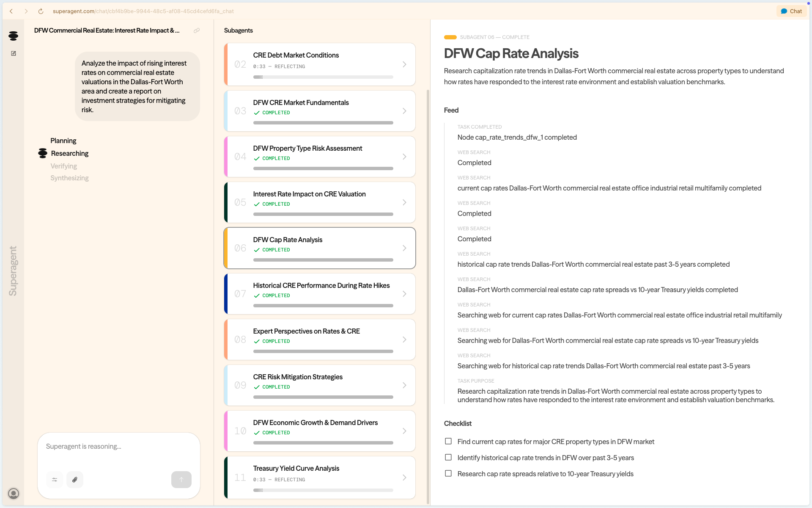This screenshot has width=812, height=508.
Task: Select the Researching stage item
Action: click(x=69, y=153)
